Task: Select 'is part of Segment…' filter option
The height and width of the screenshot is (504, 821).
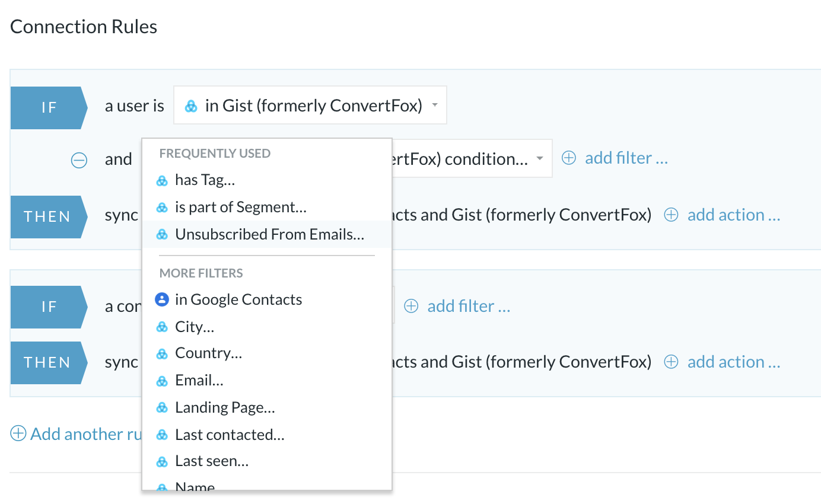Action: (266, 207)
